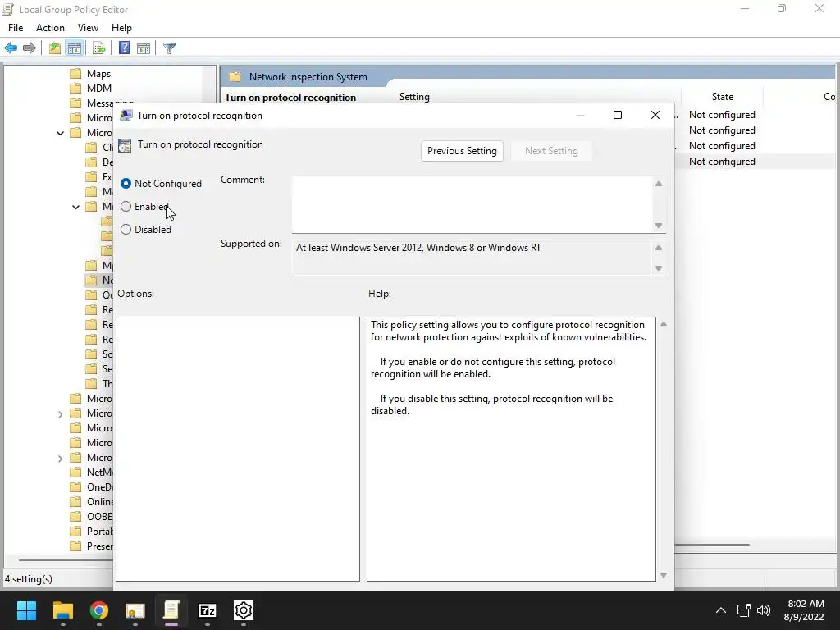Click the Help pane scroll-down arrow
The height and width of the screenshot is (630, 840).
[x=663, y=575]
